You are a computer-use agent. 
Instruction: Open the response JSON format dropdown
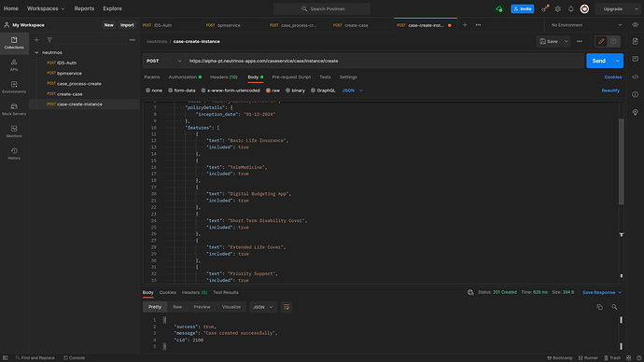coord(263,307)
